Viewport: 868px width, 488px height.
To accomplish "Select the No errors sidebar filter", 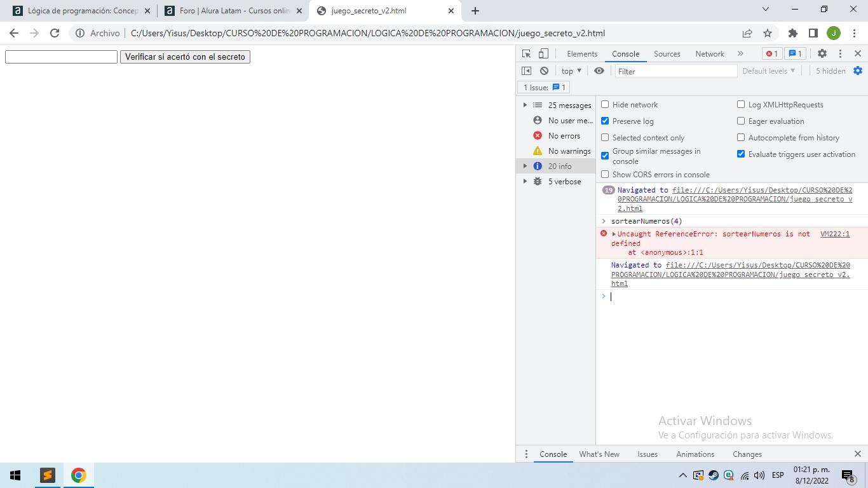I will click(556, 135).
